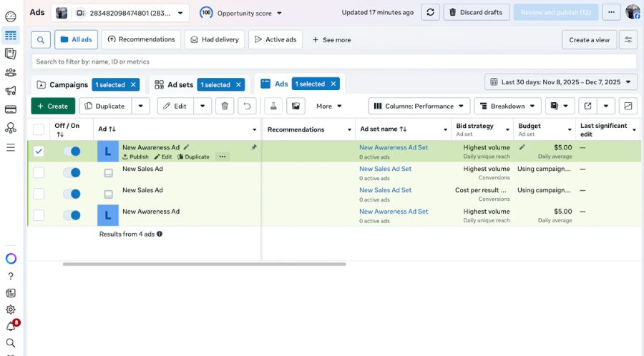Click Publish under the selected New Awareness Ad

135,157
